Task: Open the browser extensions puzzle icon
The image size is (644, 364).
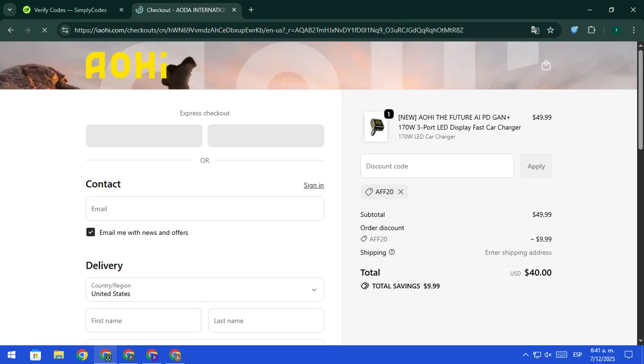Action: [591, 30]
